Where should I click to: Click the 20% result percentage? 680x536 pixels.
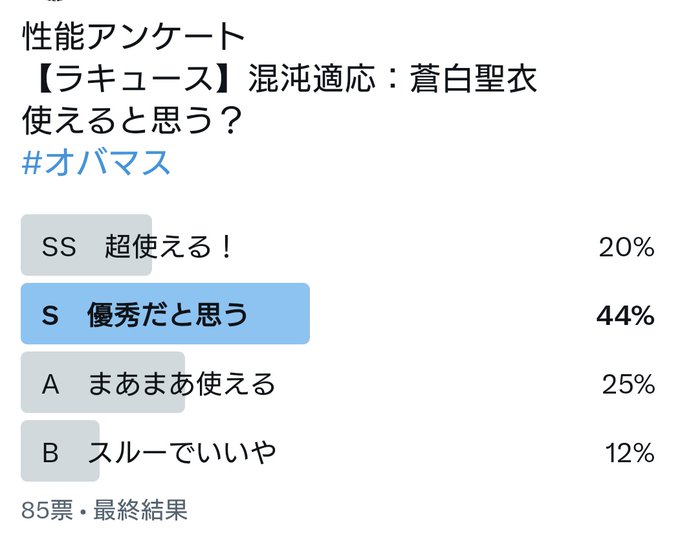tap(627, 247)
